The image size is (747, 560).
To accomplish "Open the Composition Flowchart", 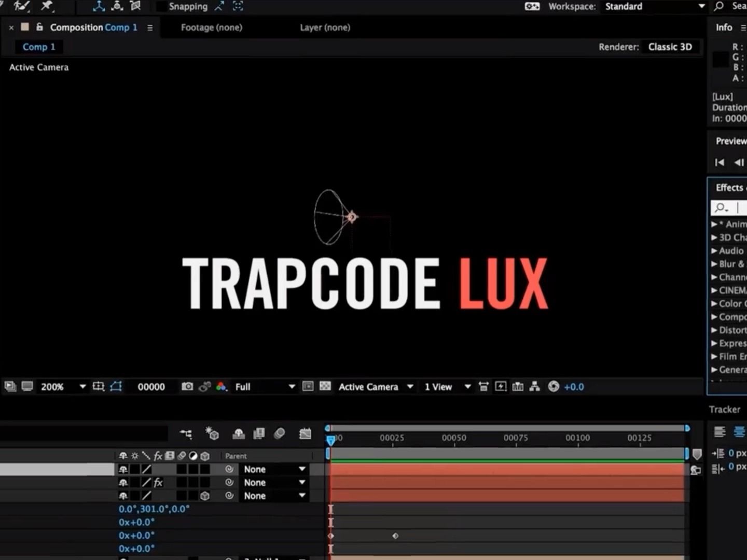I will pyautogui.click(x=535, y=386).
